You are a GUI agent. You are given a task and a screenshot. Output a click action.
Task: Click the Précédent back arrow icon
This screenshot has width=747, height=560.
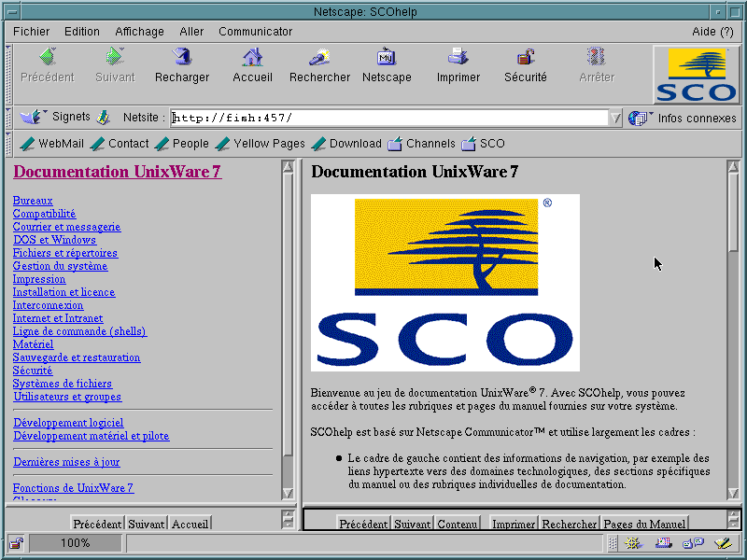click(48, 57)
